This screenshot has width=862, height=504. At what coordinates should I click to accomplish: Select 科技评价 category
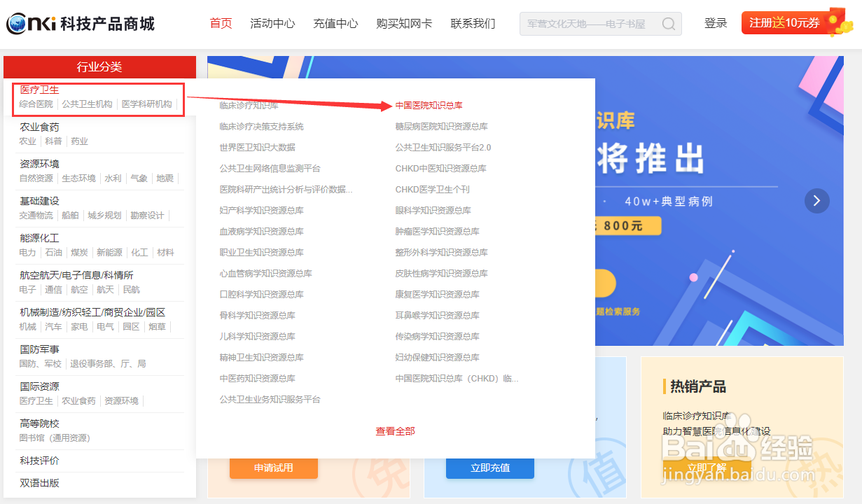click(x=40, y=461)
